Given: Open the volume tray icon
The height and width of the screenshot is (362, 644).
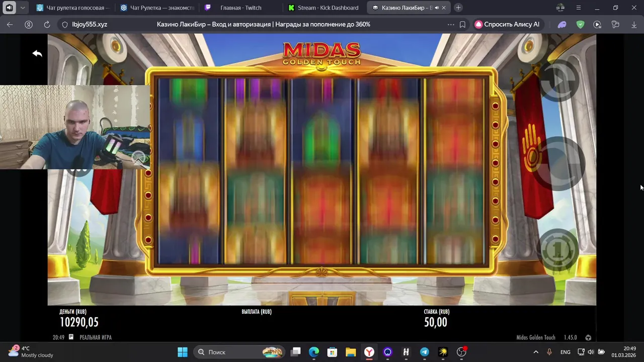Looking at the screenshot, I should (591, 352).
